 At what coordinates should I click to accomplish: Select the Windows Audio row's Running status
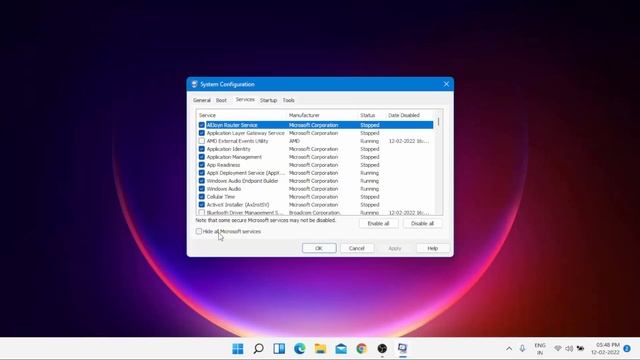(x=369, y=189)
